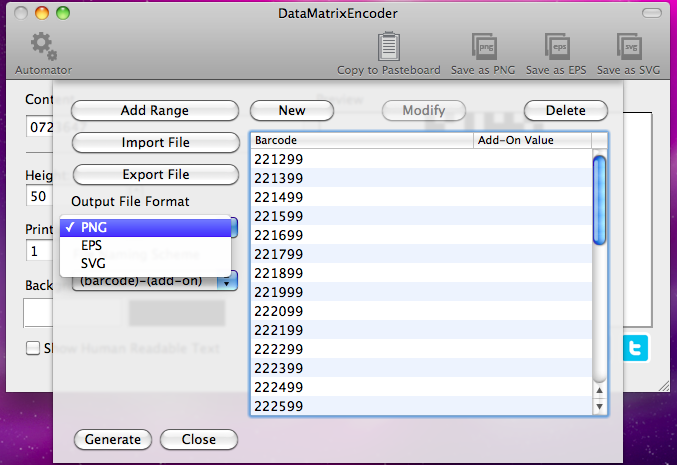Select barcode row 222399
Screen dimensions: 677x465
coord(421,368)
